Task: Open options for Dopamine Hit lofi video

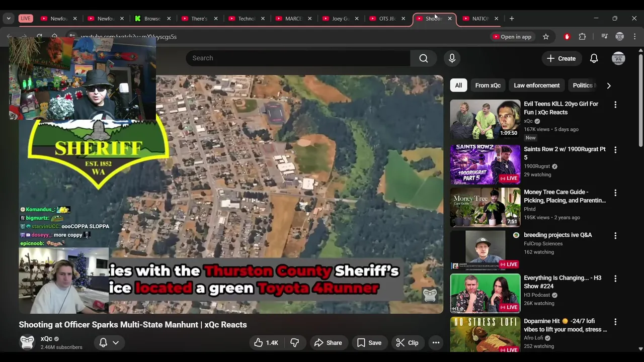Action: tap(615, 322)
